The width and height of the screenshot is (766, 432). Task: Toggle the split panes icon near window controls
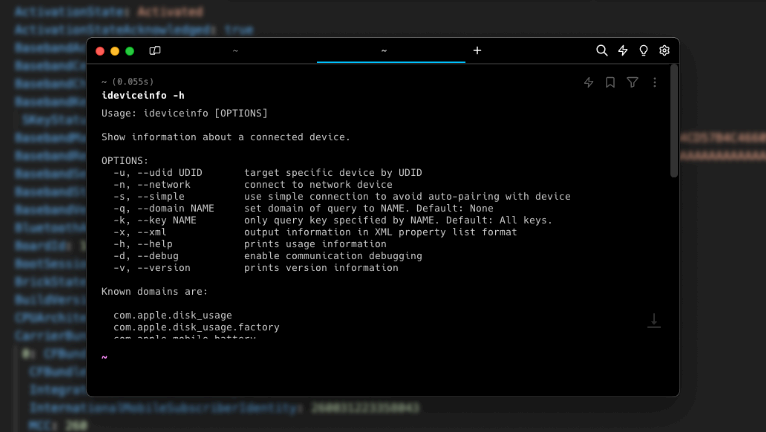(155, 51)
